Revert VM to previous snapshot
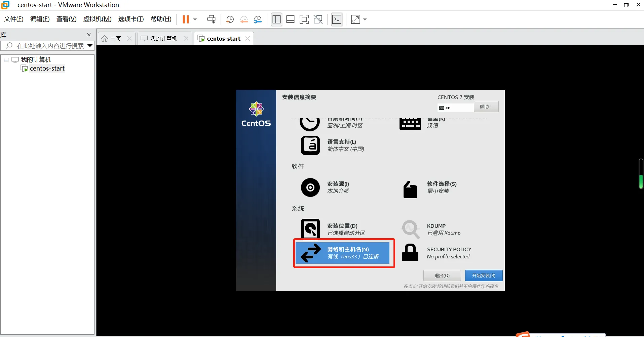Viewport: 644px width, 337px height. pos(244,19)
